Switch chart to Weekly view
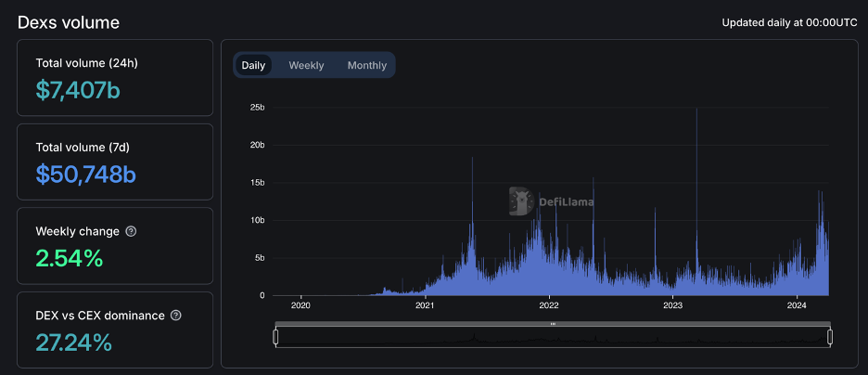Image resolution: width=868 pixels, height=375 pixels. (x=306, y=65)
